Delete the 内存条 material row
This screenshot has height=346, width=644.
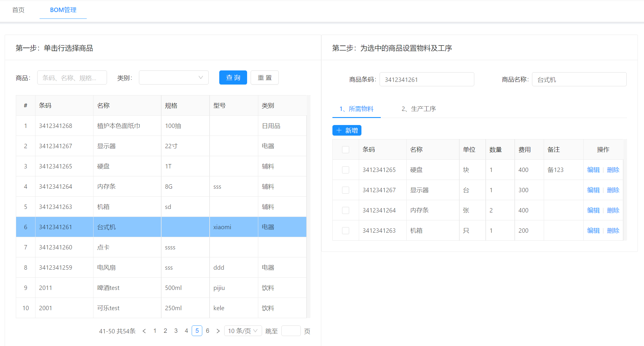613,210
